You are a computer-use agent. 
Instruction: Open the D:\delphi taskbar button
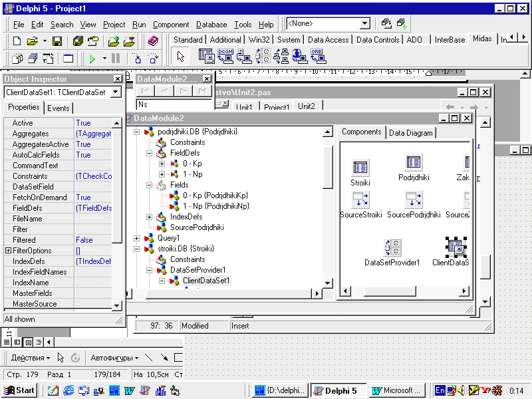point(280,390)
